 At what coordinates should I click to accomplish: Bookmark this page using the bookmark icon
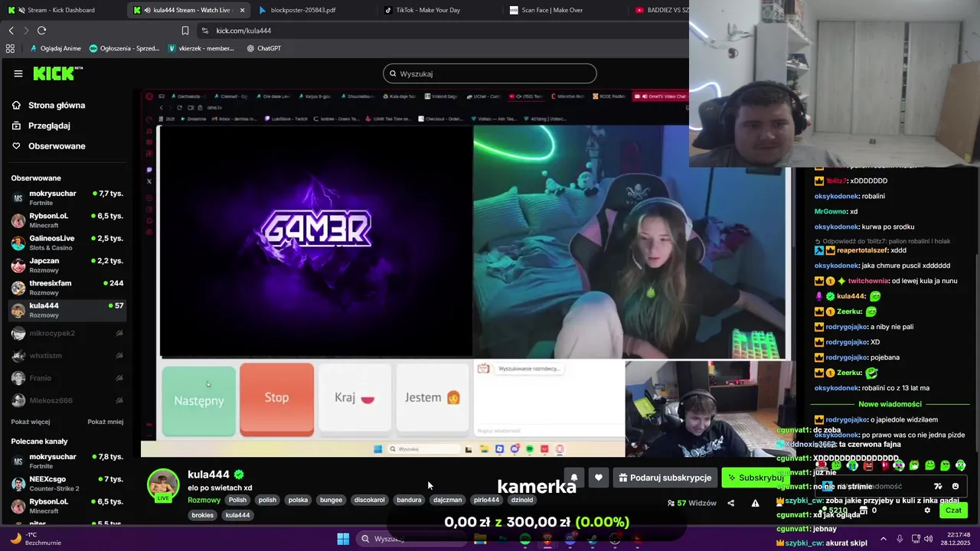[x=185, y=31]
